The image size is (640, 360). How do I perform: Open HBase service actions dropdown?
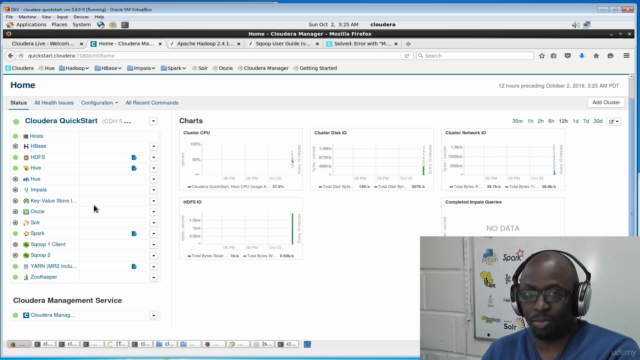(153, 146)
